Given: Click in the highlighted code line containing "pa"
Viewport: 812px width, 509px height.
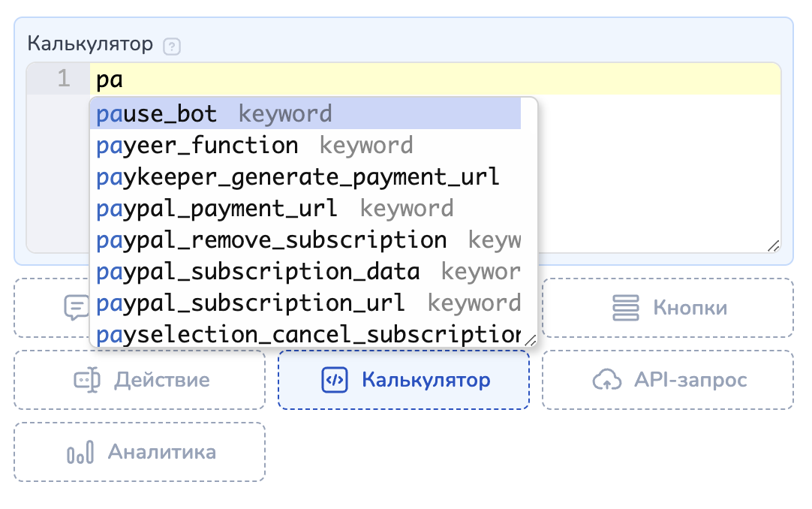Looking at the screenshot, I should tap(435, 79).
